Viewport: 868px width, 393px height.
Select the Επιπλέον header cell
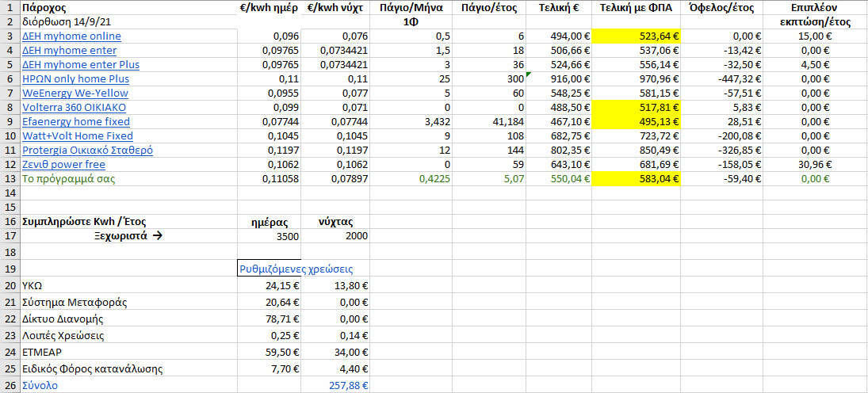[x=814, y=8]
